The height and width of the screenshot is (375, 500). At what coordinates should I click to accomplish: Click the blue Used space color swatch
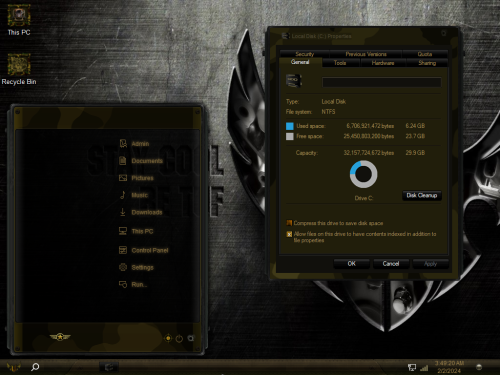pyautogui.click(x=290, y=126)
